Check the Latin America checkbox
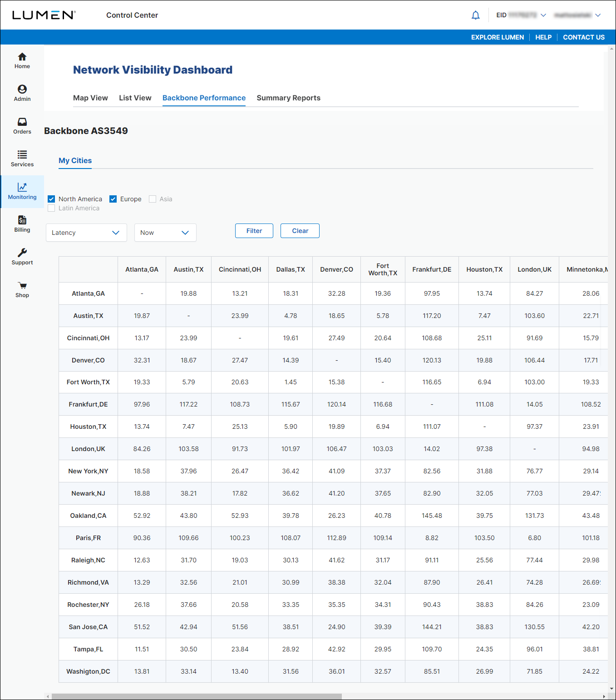Screen dimensions: 616x700 [51, 208]
